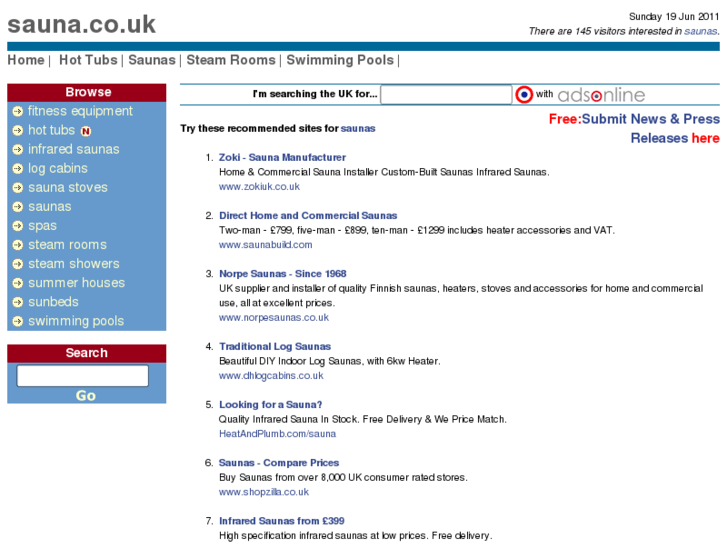Image resolution: width=727 pixels, height=545 pixels.
Task: Visit www.dhlogcabins.co.uk link
Action: (x=271, y=376)
